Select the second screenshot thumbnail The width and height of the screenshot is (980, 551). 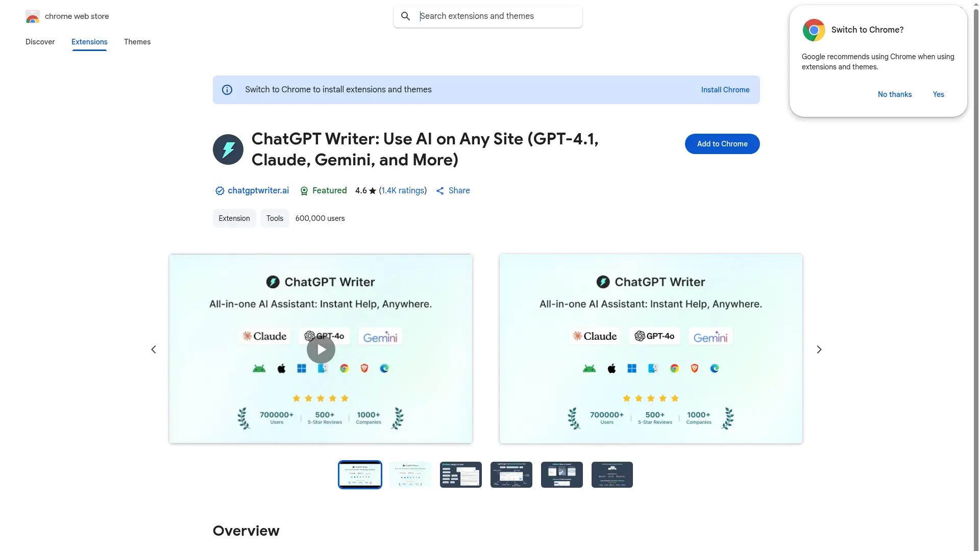[410, 474]
